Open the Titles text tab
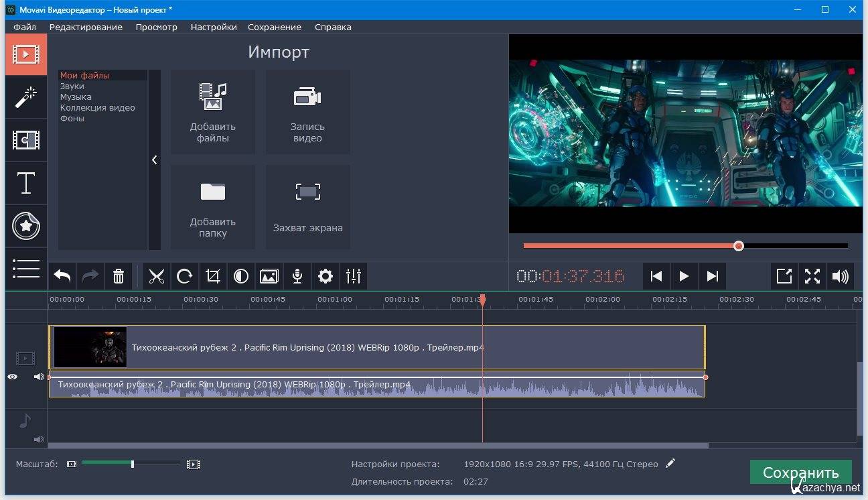 (x=26, y=183)
